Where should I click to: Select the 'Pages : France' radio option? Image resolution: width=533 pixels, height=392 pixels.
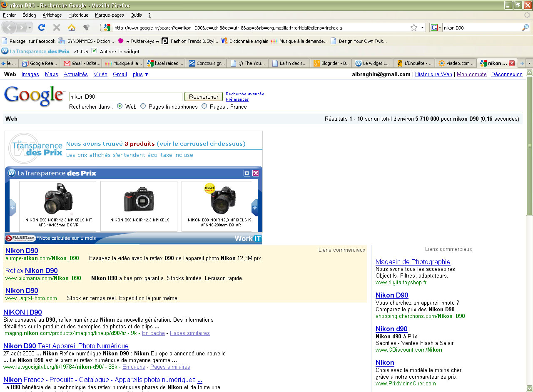point(204,106)
